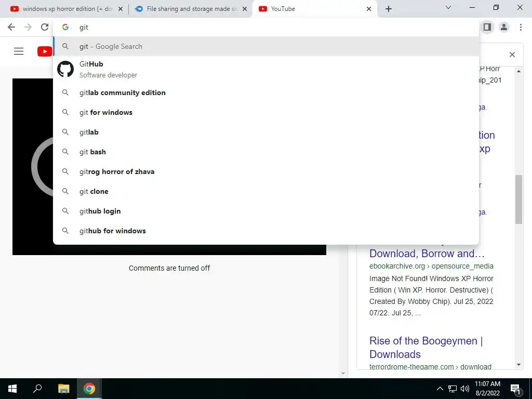The width and height of the screenshot is (532, 399).
Task: Click the side panel vertical scrollbar thumb
Action: [x=518, y=199]
